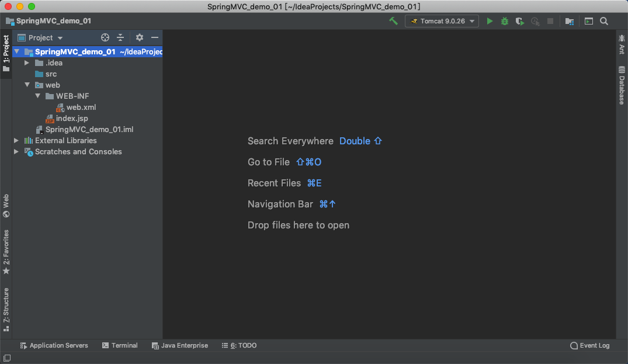Click SpringMVC_demo_01 breadcrumb in navigation bar
Viewport: 628px width, 364px height.
click(48, 21)
